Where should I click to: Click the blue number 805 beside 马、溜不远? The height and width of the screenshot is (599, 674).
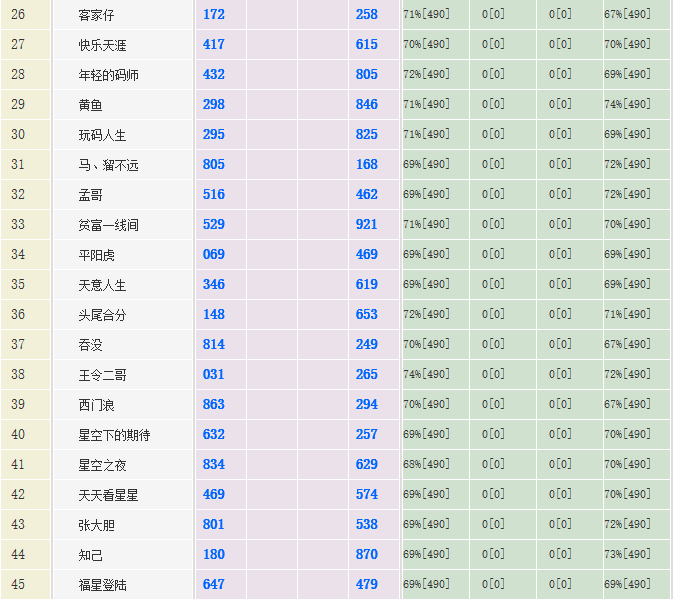click(x=213, y=165)
